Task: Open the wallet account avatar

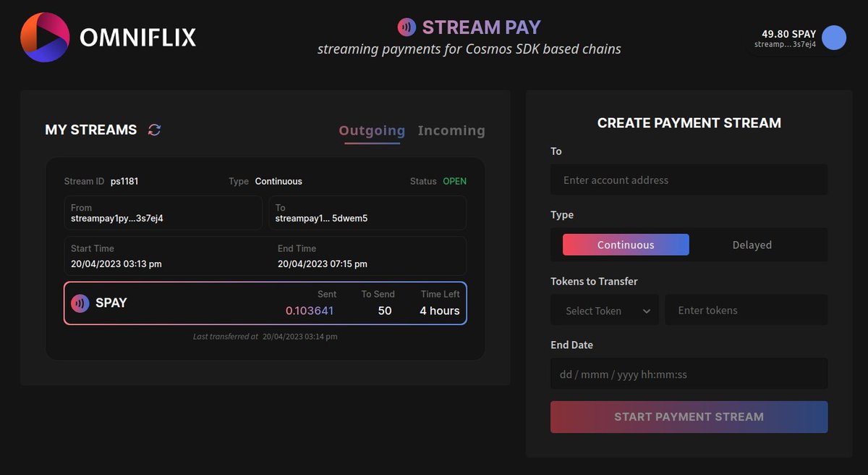Action: click(834, 38)
